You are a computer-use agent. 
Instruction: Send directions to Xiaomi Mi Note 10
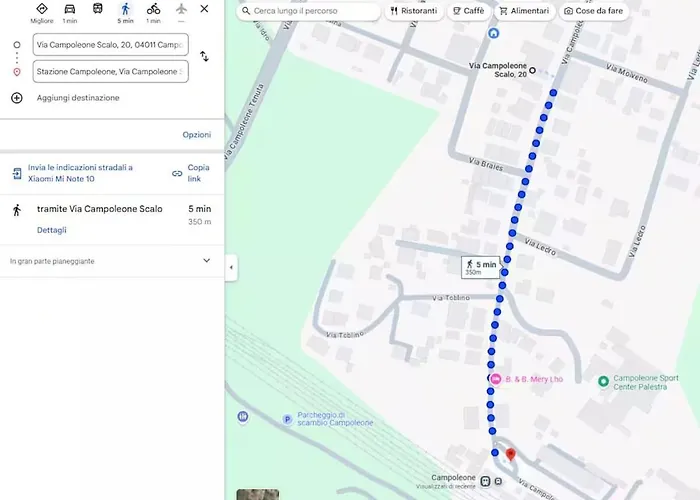point(74,173)
